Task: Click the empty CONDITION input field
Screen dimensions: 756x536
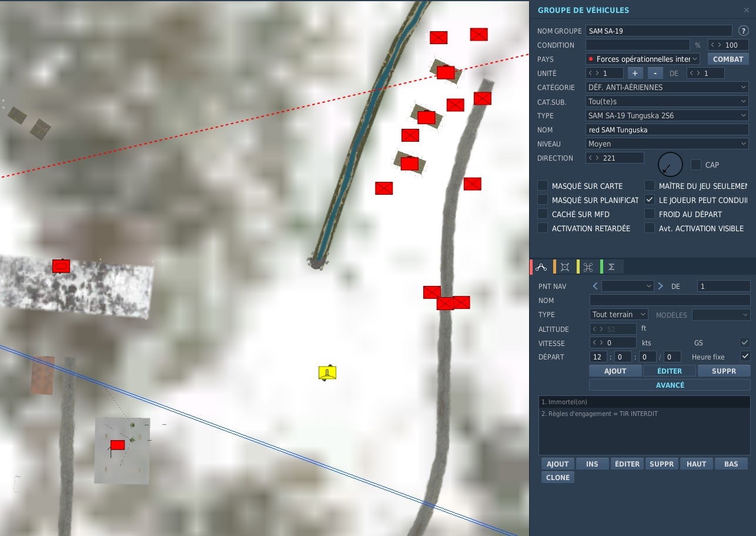Action: (637, 45)
